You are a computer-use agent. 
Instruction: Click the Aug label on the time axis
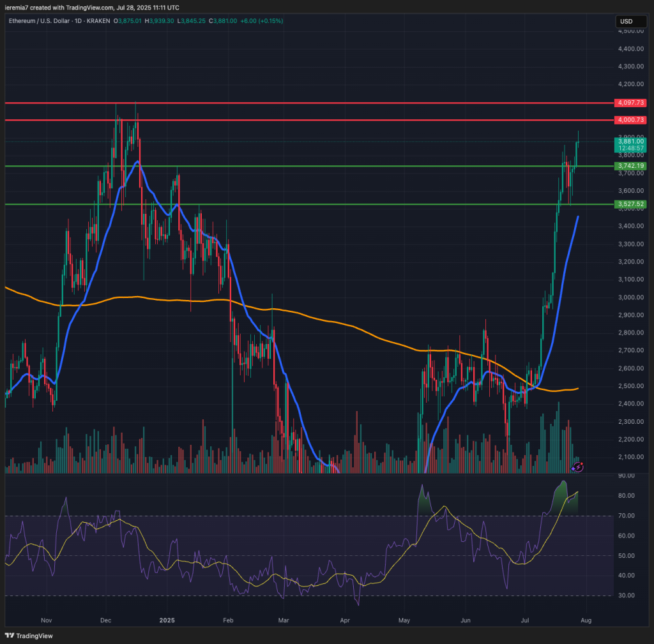coord(586,620)
